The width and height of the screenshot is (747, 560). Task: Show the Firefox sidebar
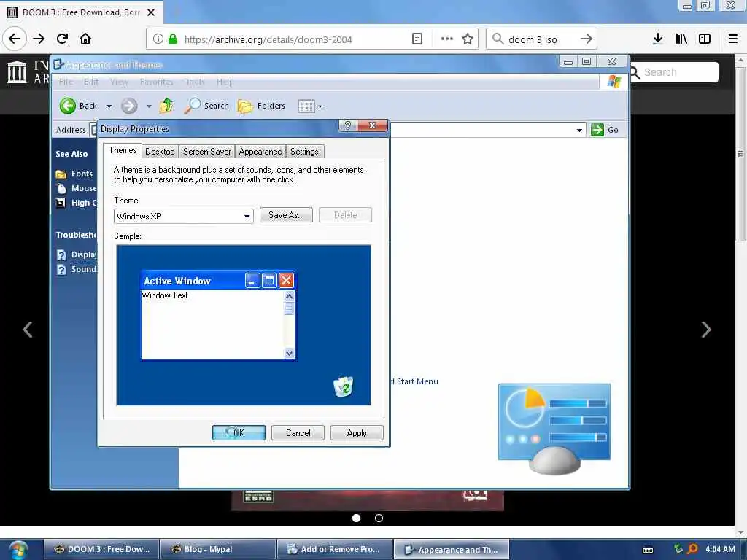point(705,39)
